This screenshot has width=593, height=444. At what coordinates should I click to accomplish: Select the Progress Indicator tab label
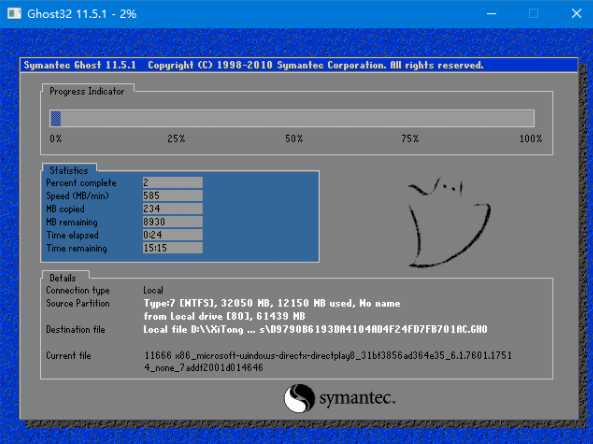[x=87, y=91]
